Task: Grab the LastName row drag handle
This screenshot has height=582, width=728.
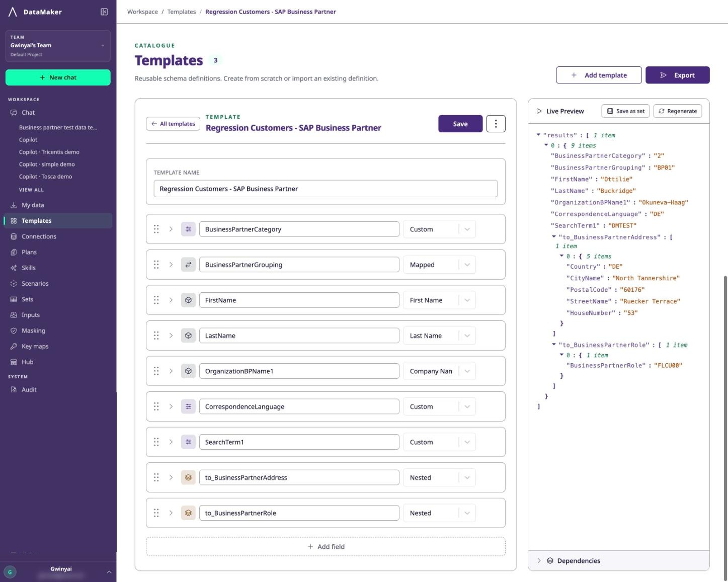Action: [x=156, y=336]
